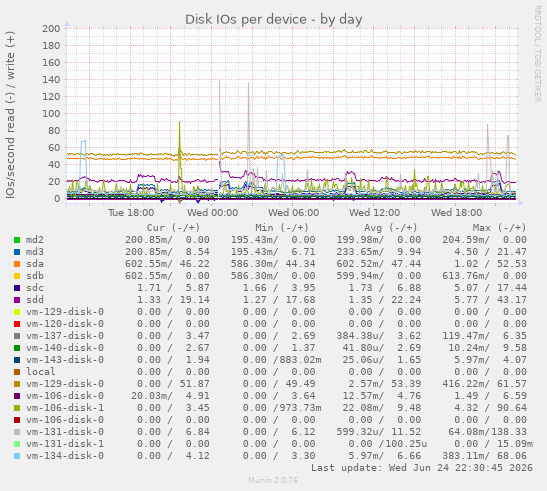Click the dark blue sdc legend swatch
This screenshot has width=547, height=491.
(17, 288)
